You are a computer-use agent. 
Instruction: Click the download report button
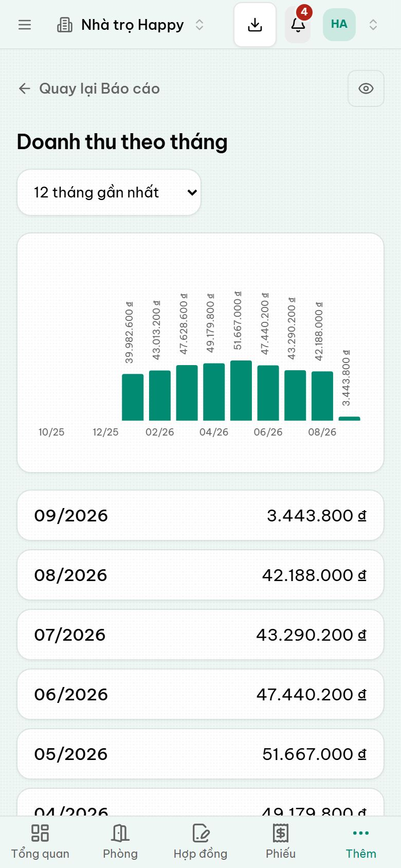(255, 25)
